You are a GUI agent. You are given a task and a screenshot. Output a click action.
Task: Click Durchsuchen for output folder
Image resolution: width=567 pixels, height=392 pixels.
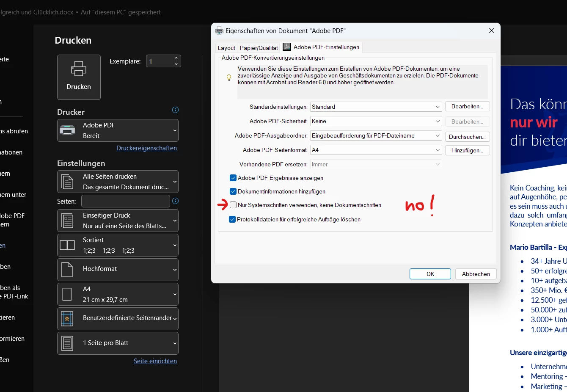(x=467, y=137)
